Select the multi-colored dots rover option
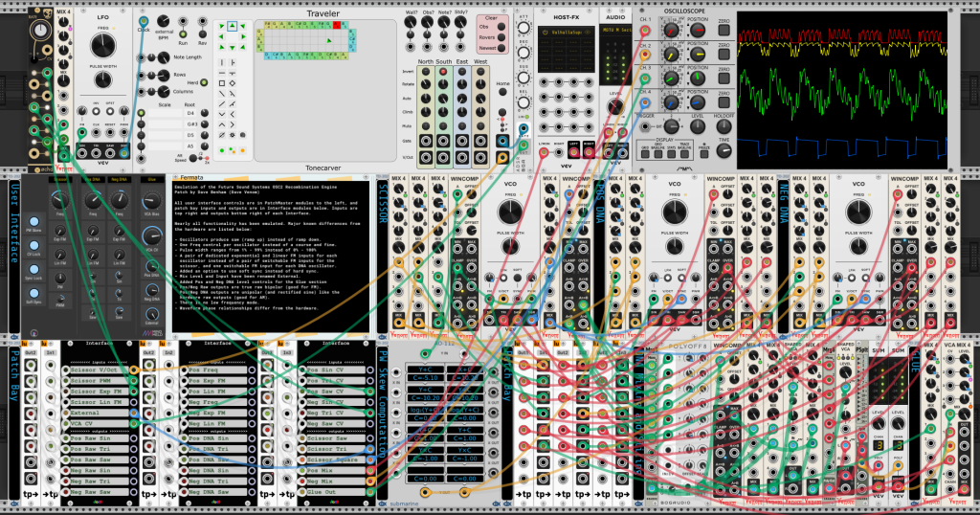The height and width of the screenshot is (515, 980). click(232, 150)
